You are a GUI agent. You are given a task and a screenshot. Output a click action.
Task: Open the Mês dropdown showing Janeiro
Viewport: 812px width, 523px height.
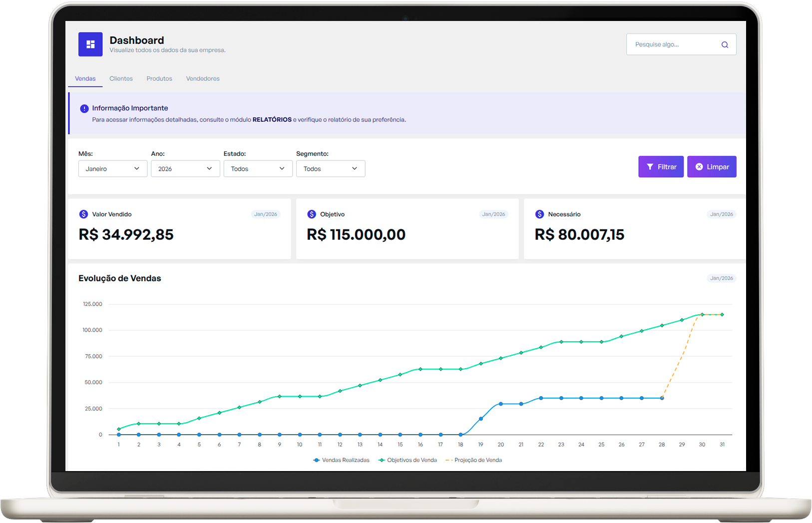[x=112, y=169]
